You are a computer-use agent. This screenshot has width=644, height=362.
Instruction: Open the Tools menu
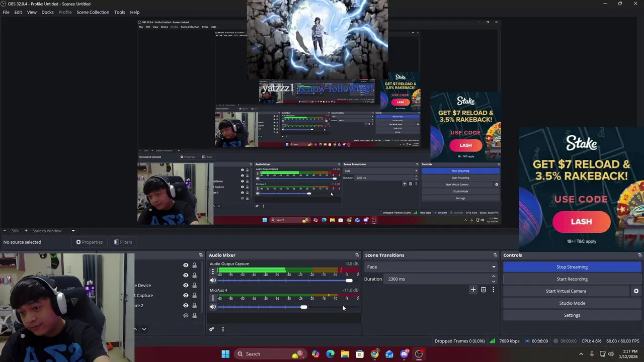119,12
